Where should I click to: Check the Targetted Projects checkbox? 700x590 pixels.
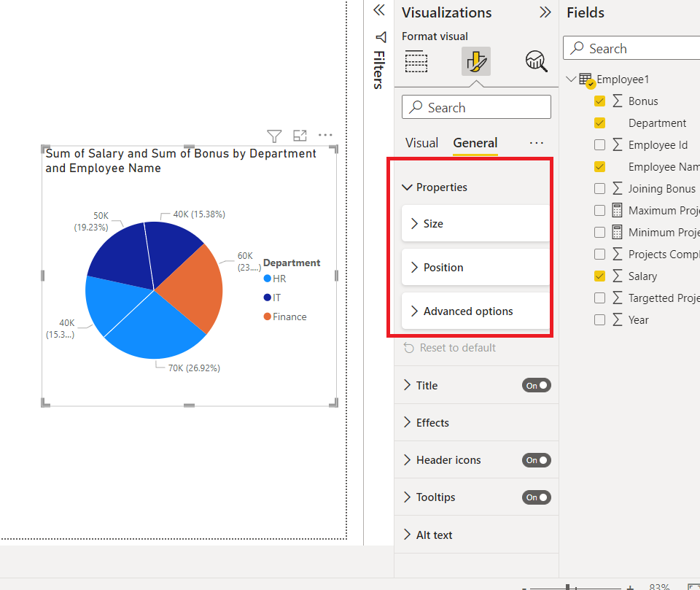[599, 298]
